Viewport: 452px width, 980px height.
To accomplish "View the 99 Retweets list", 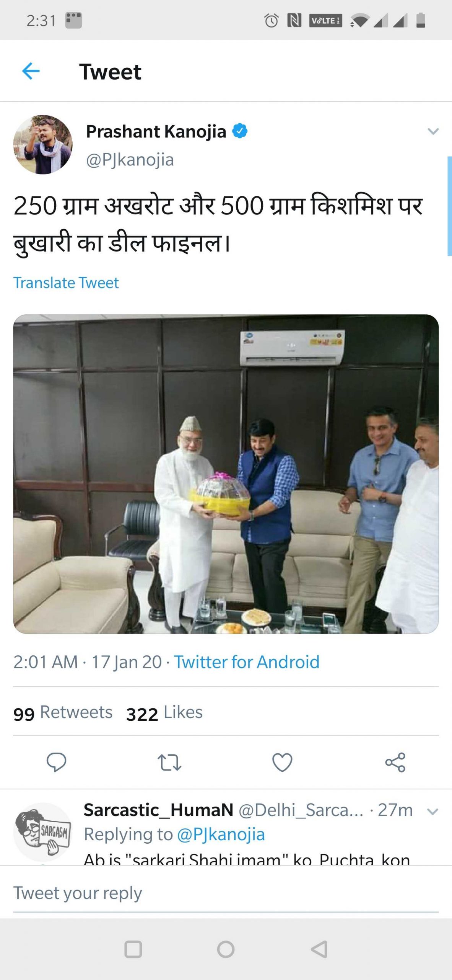I will coord(63,712).
